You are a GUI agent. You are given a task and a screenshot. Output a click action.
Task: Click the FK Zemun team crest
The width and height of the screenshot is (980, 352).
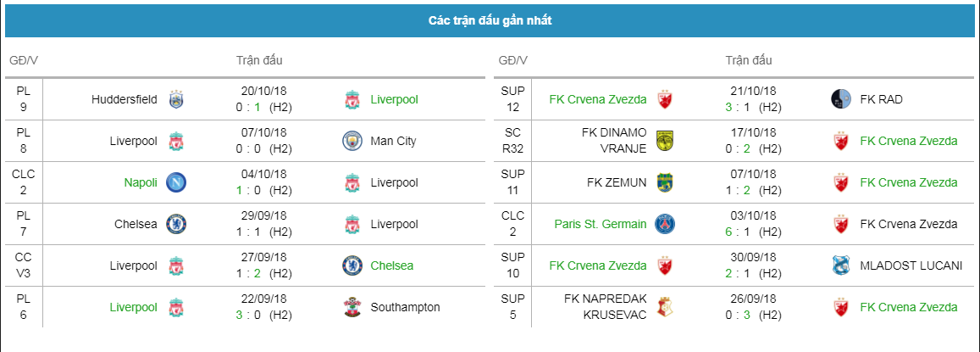coord(664,182)
